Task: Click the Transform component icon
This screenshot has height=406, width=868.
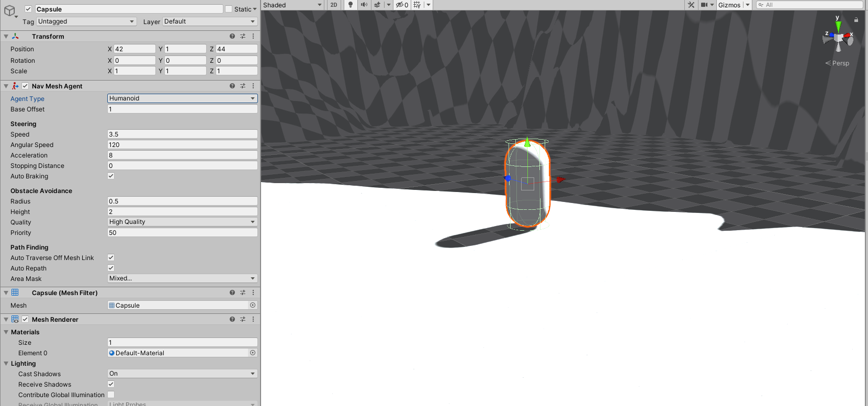Action: pos(15,36)
